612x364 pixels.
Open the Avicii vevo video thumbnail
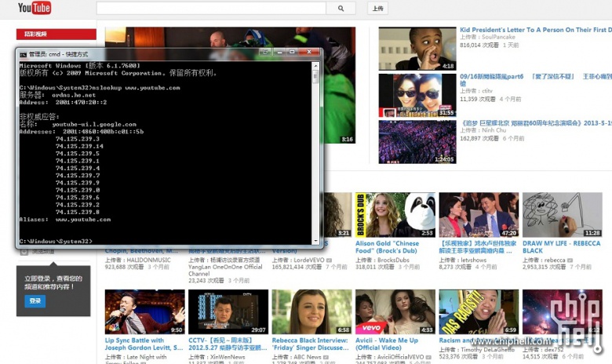click(395, 311)
